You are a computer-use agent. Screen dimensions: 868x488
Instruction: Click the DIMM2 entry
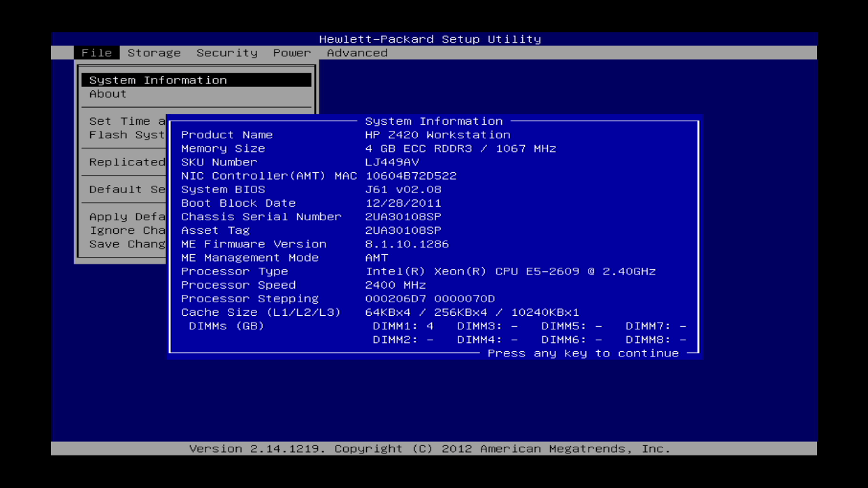[403, 340]
